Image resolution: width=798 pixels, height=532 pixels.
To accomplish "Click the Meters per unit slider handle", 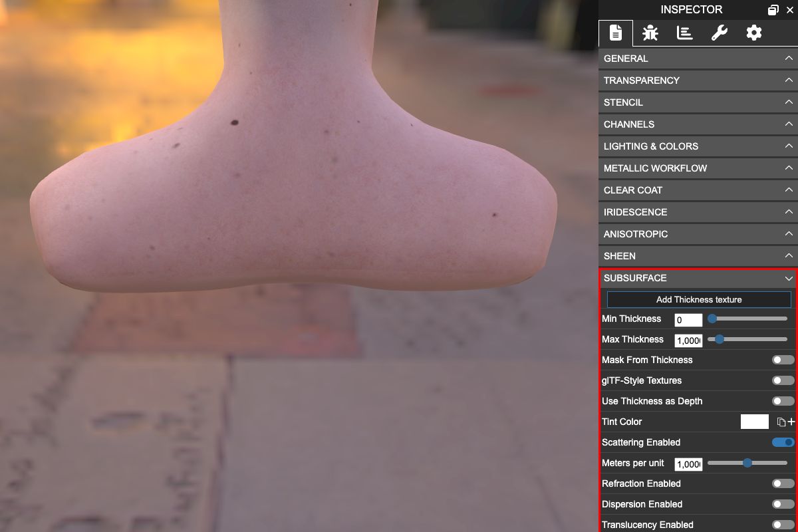I will point(747,463).
